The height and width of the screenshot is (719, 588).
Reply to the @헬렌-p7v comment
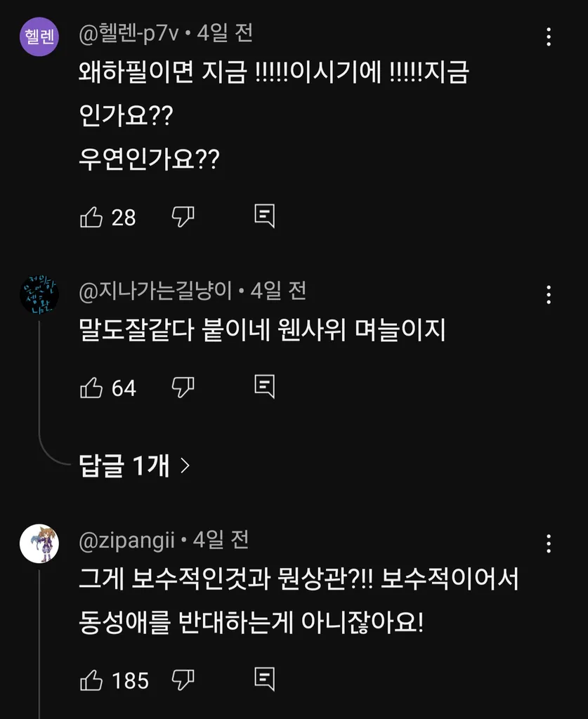(265, 216)
